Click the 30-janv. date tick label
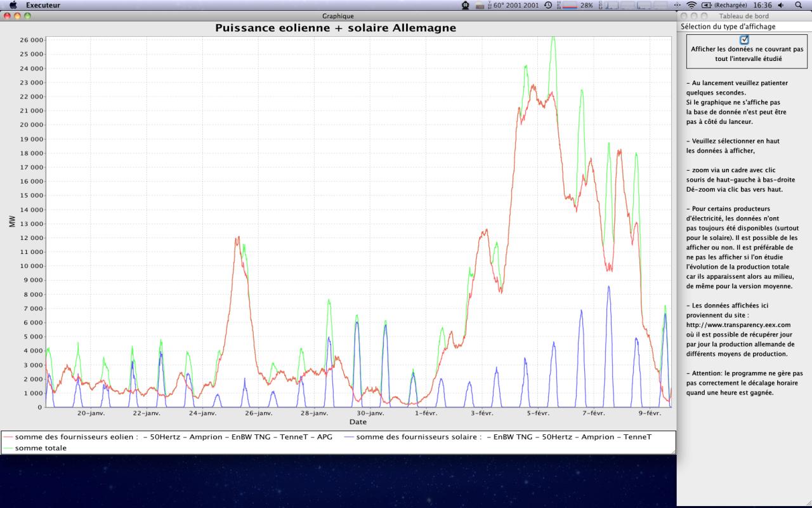The width and height of the screenshot is (812, 508). coord(370,413)
